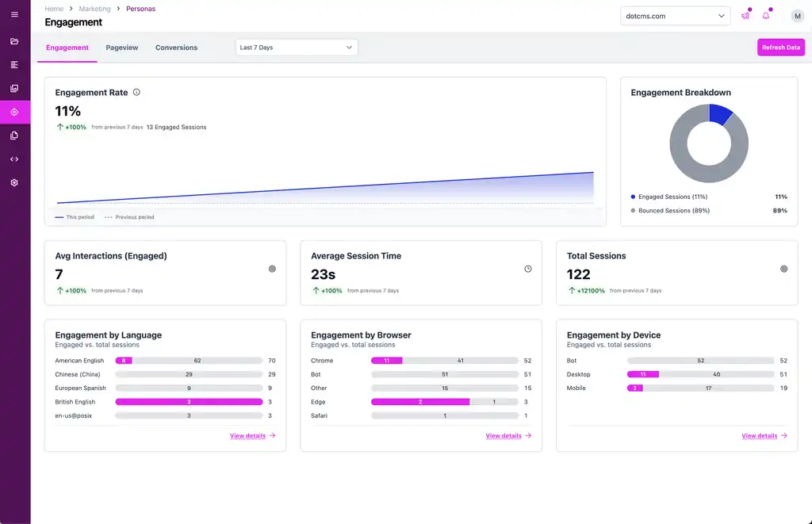Viewport: 812px width, 524px height.
Task: Open the hamburger menu in the sidebar
Action: [x=14, y=14]
